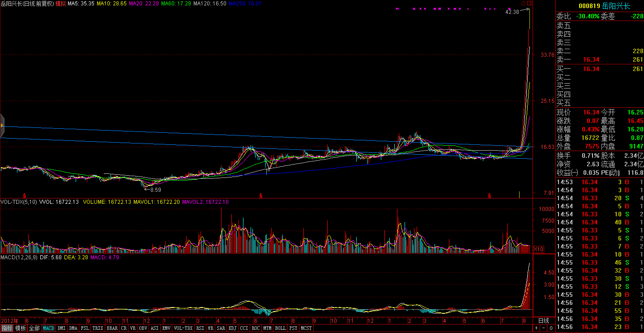The image size is (644, 333).
Task: Click the minus zoom button under 日线
Action: coord(544,329)
